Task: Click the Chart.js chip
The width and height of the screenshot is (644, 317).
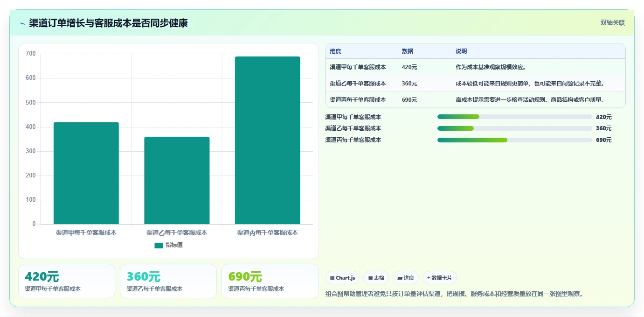Action: (x=342, y=278)
